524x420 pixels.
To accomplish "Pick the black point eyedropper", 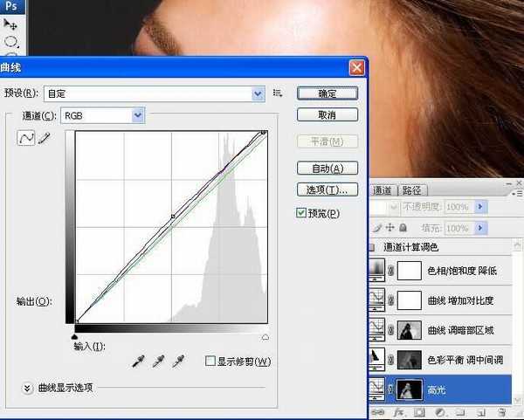I will point(138,360).
